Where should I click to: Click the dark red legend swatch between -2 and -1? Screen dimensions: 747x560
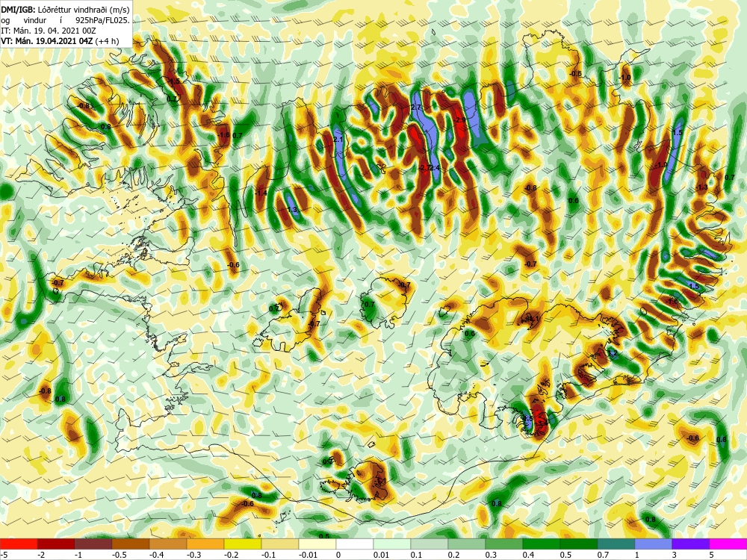tap(56, 544)
